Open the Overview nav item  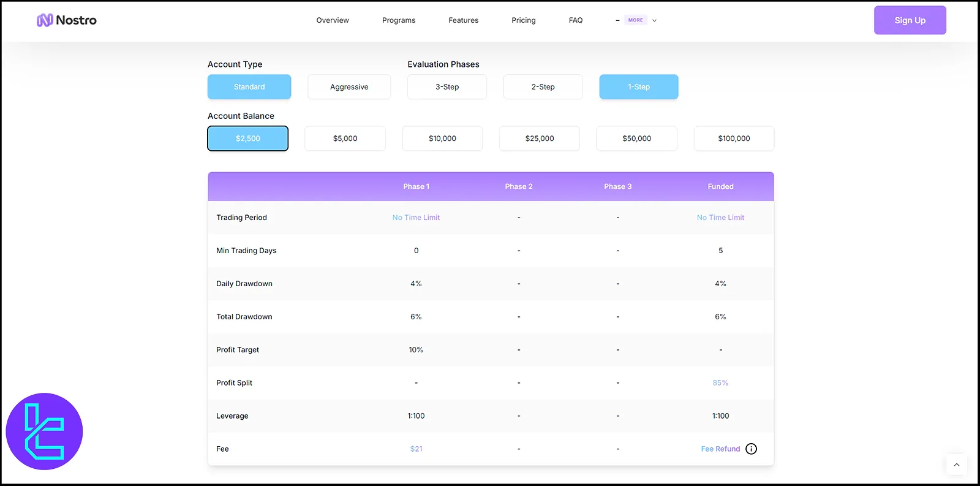[333, 20]
